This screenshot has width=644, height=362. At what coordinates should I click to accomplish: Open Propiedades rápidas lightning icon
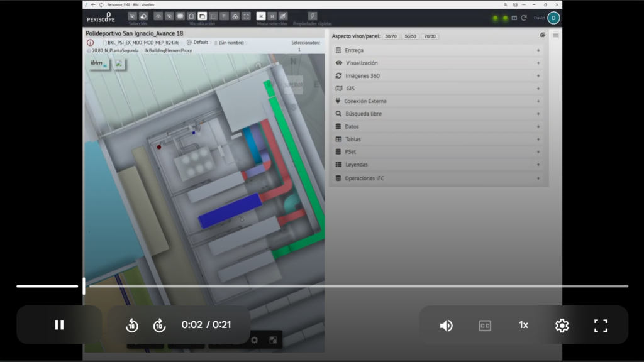click(x=312, y=16)
